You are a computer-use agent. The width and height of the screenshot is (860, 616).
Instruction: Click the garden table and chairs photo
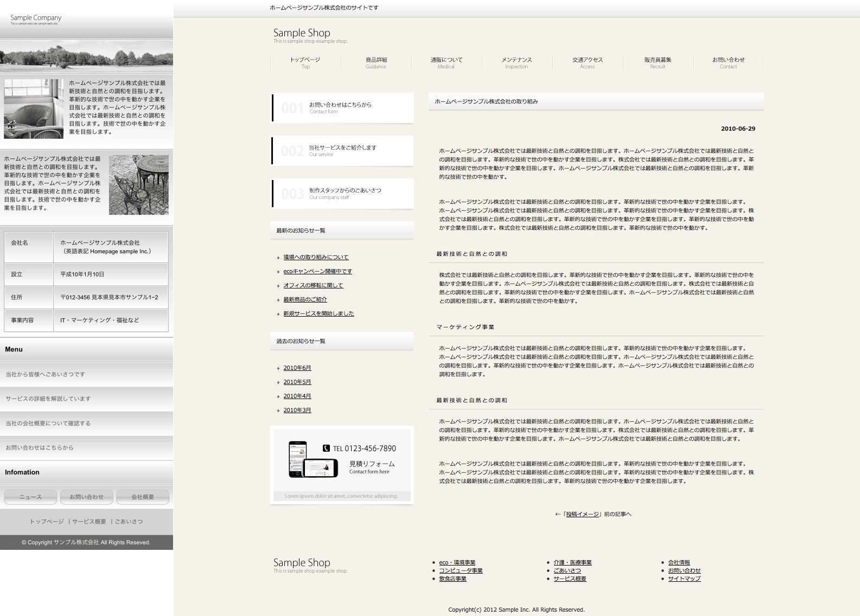click(138, 185)
